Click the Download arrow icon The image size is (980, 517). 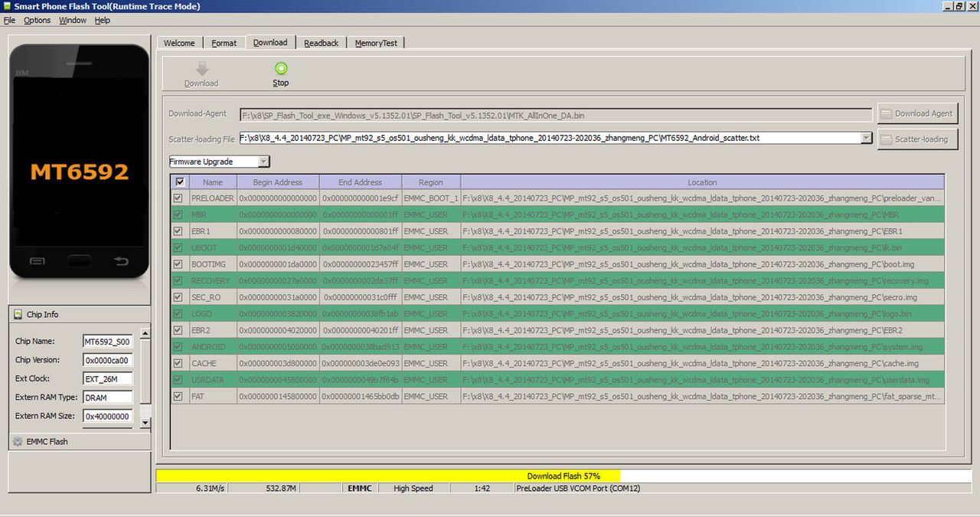(x=201, y=69)
